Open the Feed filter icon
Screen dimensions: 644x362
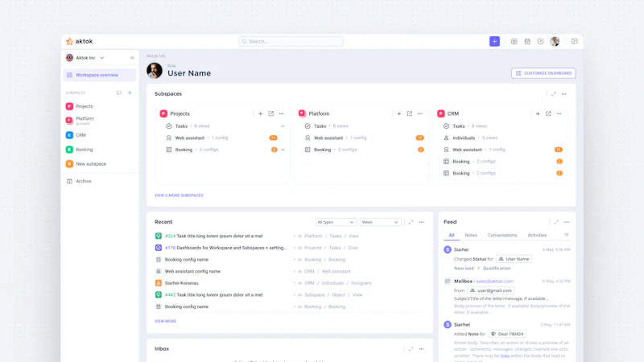(x=567, y=235)
